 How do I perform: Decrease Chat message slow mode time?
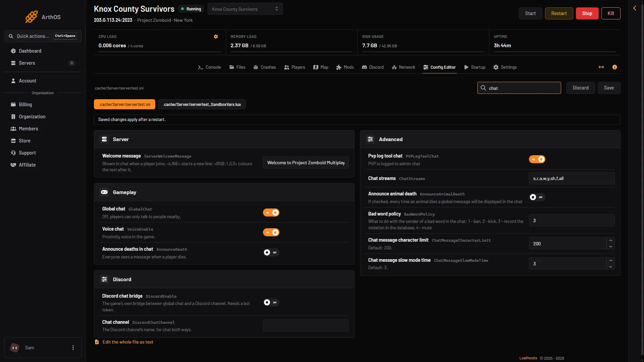(x=611, y=267)
